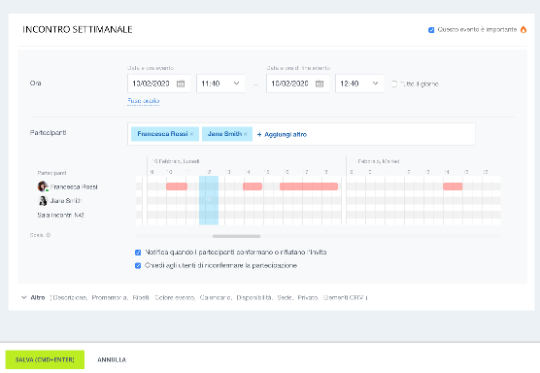Click the grip handle in the blue time selection
The height and width of the screenshot is (373, 540).
209,199
